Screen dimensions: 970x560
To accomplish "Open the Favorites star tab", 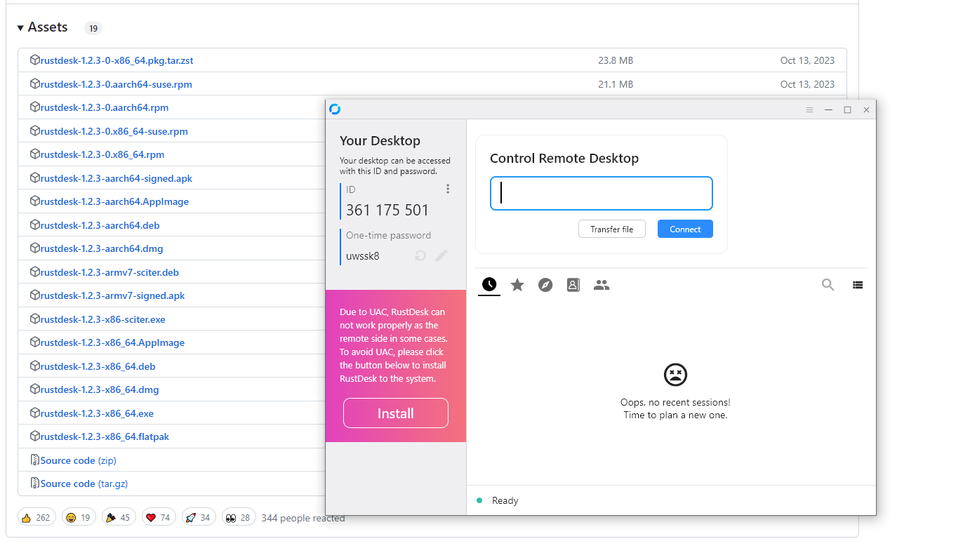I will click(x=517, y=284).
